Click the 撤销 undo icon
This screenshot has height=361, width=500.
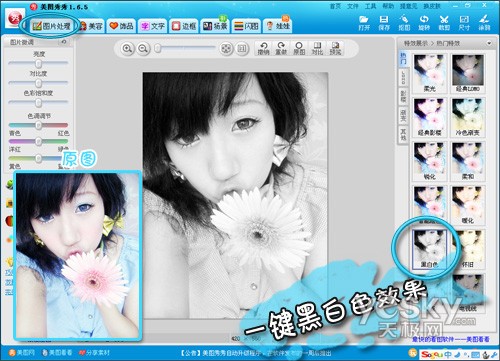[264, 49]
